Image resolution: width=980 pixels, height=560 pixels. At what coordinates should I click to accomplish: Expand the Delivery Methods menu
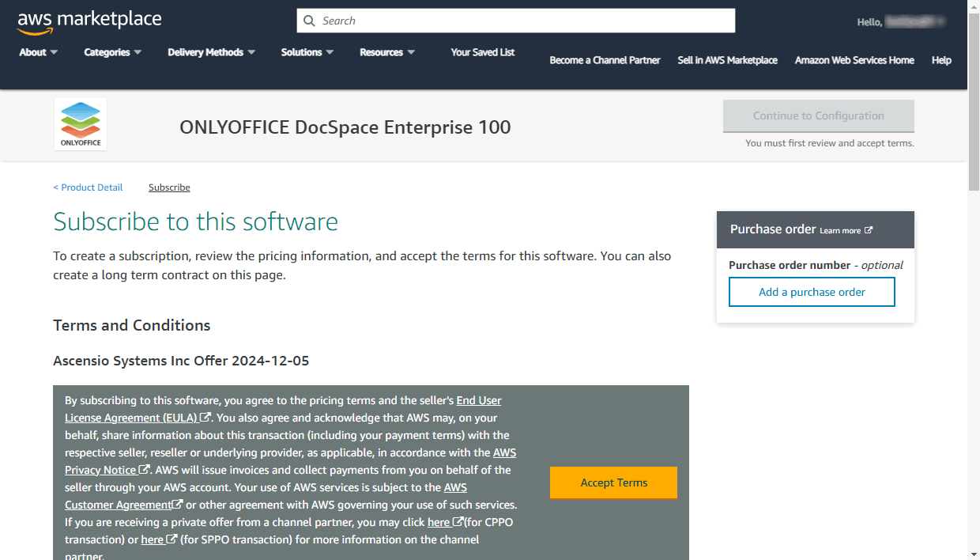(211, 52)
